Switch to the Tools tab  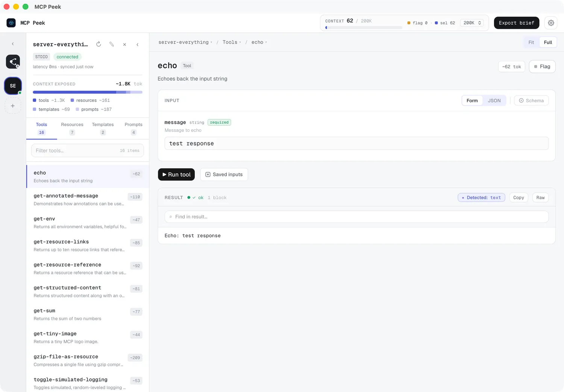[41, 128]
